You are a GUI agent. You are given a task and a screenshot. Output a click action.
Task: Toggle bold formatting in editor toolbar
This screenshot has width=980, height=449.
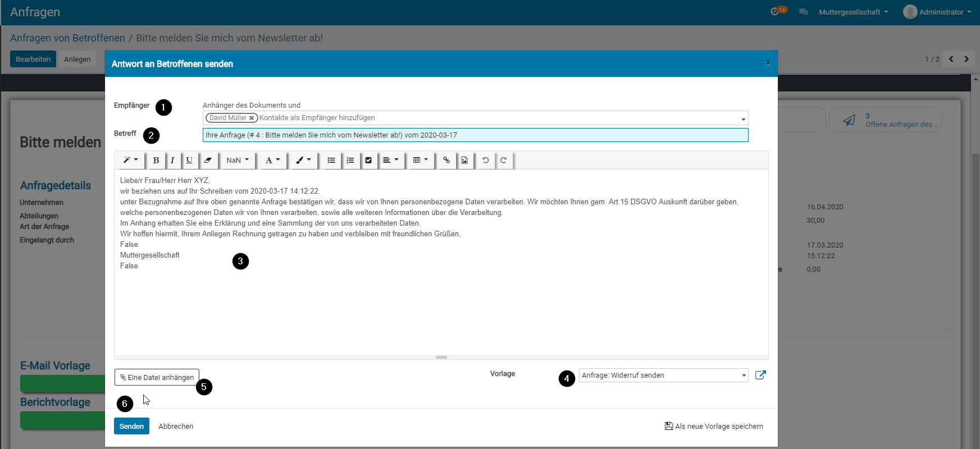click(156, 161)
